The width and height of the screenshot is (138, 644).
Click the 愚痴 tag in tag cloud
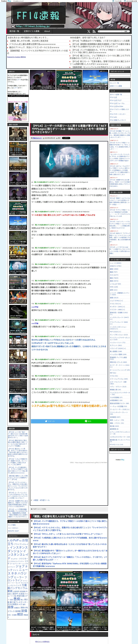[x=17, y=599]
